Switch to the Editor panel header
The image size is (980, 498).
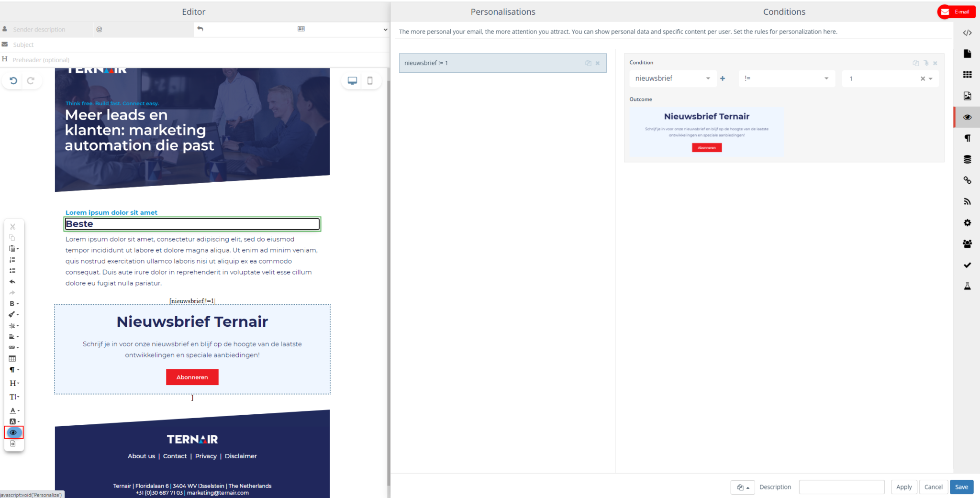point(193,11)
